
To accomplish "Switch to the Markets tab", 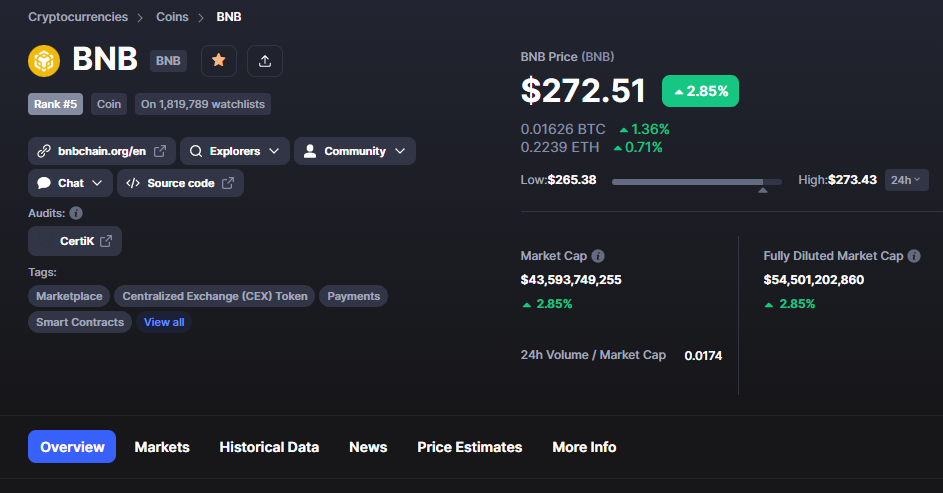I will point(162,447).
